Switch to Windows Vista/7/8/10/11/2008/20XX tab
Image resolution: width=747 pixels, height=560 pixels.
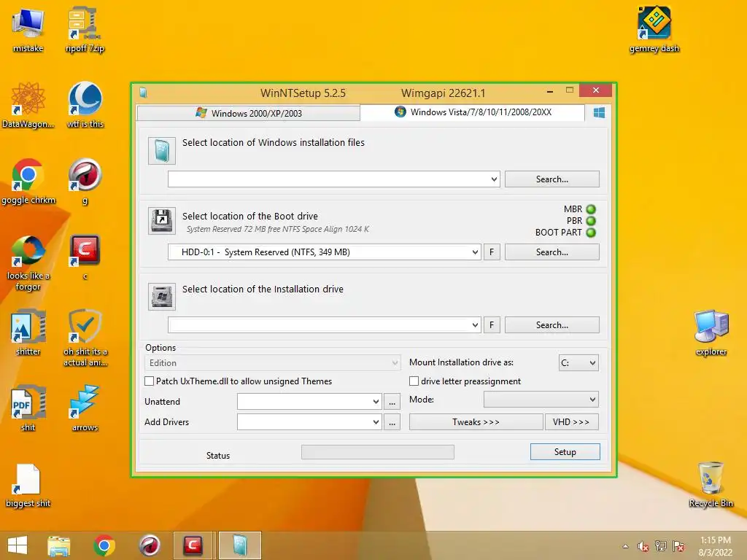[x=473, y=112]
